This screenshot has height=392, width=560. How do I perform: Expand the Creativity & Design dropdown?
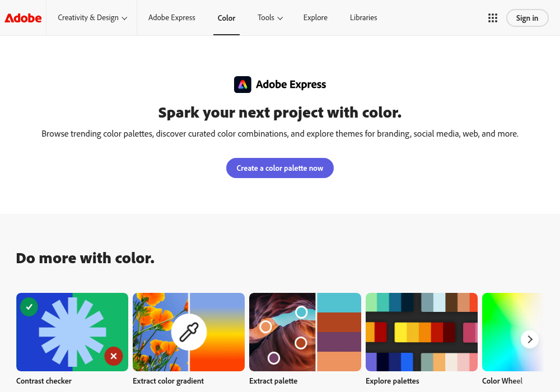point(92,18)
